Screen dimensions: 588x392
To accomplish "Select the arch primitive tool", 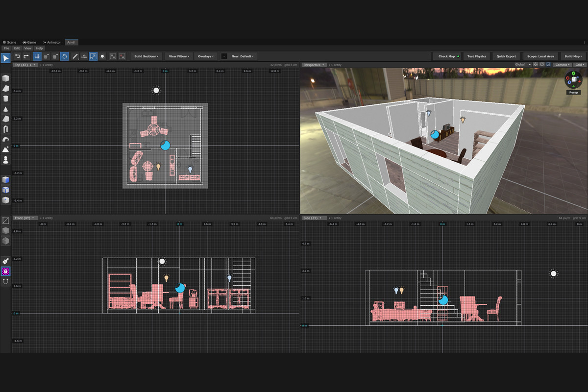I will coord(5,129).
